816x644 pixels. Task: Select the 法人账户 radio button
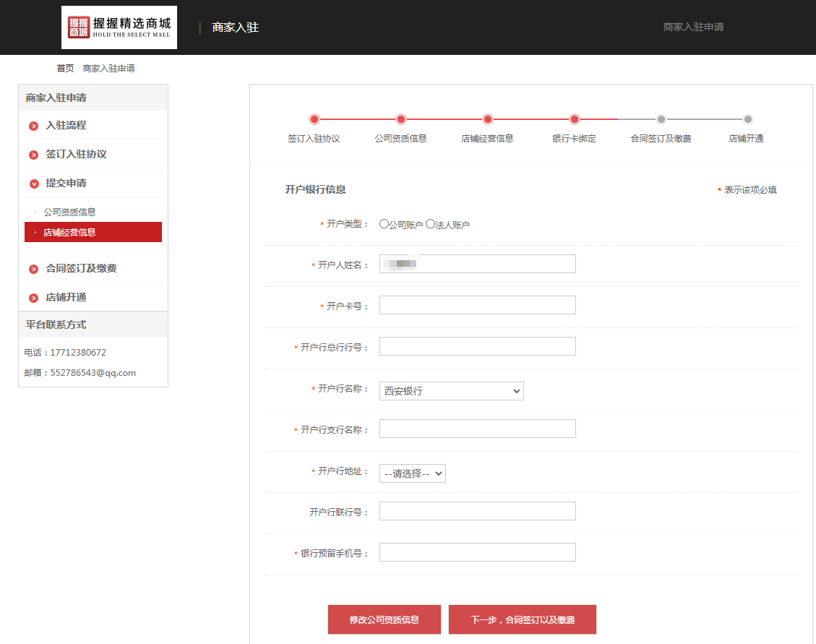point(430,224)
